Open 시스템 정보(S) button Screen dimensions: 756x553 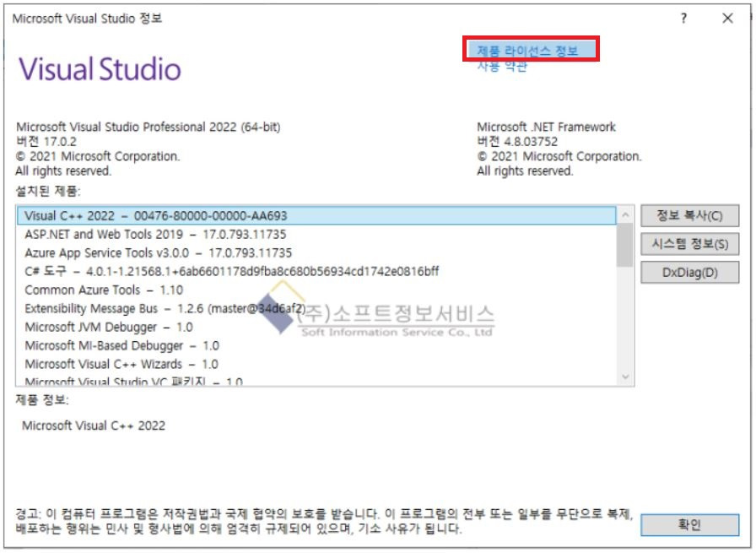[x=689, y=244]
